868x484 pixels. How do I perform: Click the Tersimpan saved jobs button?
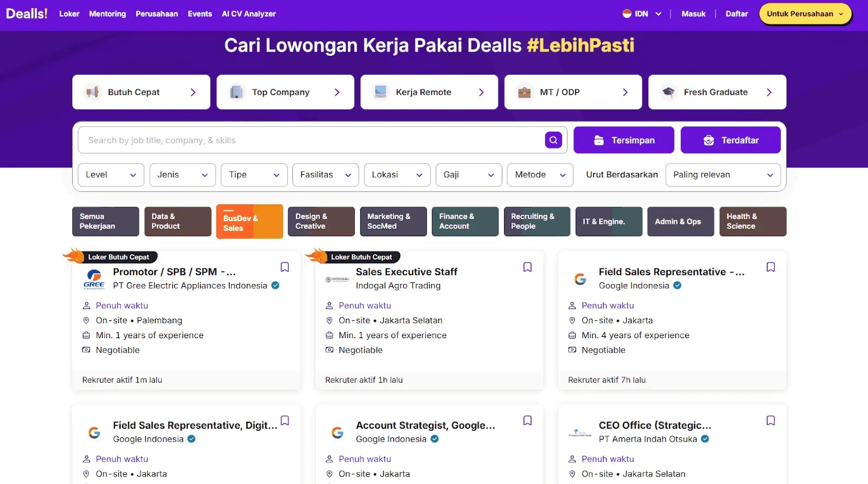point(624,140)
